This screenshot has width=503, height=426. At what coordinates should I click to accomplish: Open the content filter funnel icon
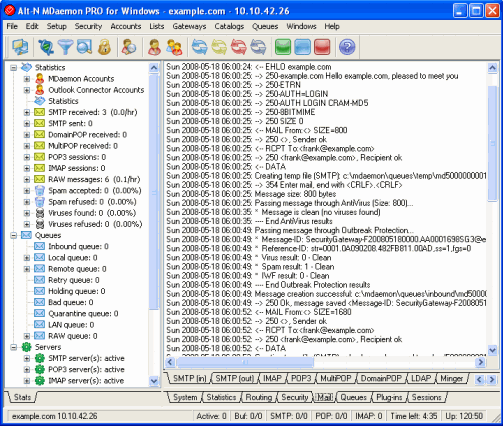65,47
